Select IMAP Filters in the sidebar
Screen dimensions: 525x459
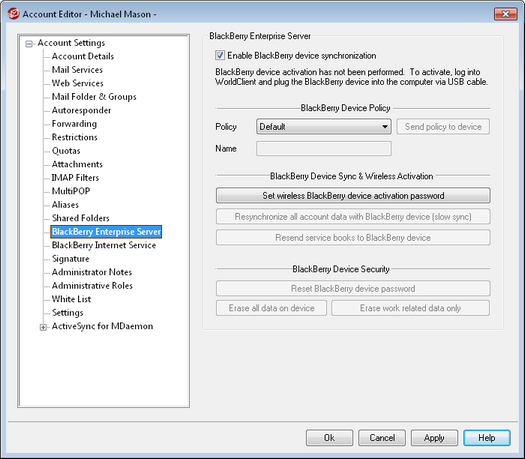(75, 177)
